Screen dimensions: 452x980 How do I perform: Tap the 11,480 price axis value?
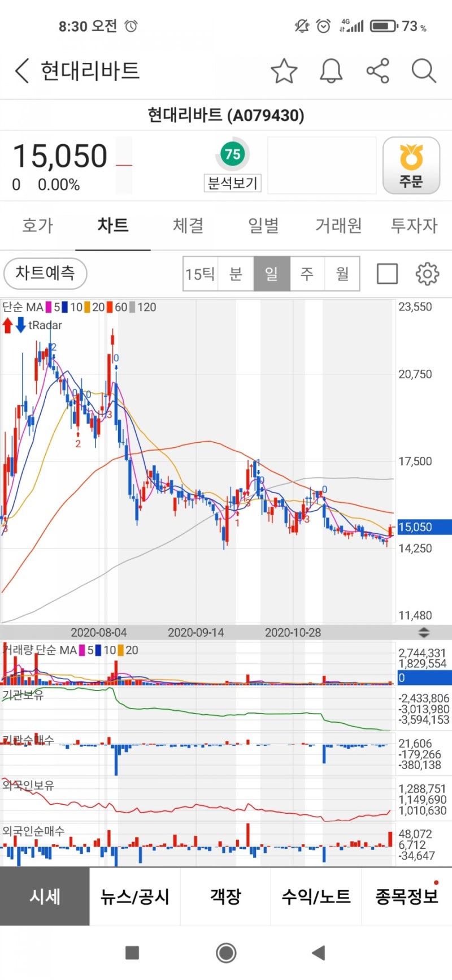(415, 615)
